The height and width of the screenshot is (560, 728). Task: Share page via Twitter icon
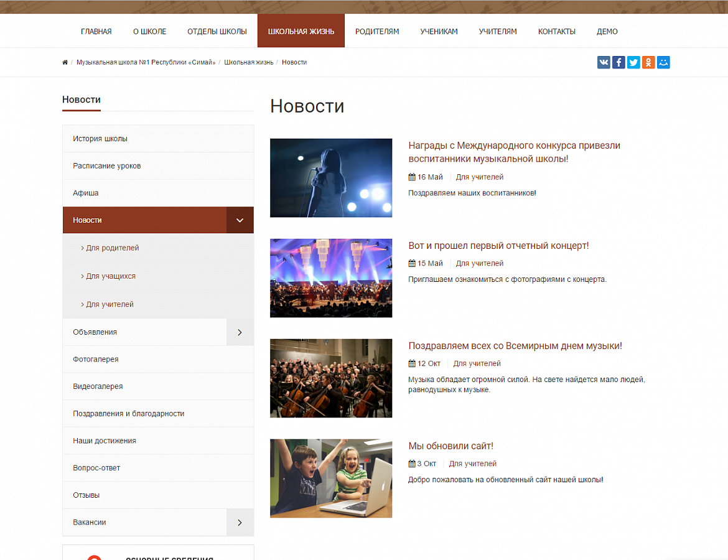pyautogui.click(x=633, y=62)
